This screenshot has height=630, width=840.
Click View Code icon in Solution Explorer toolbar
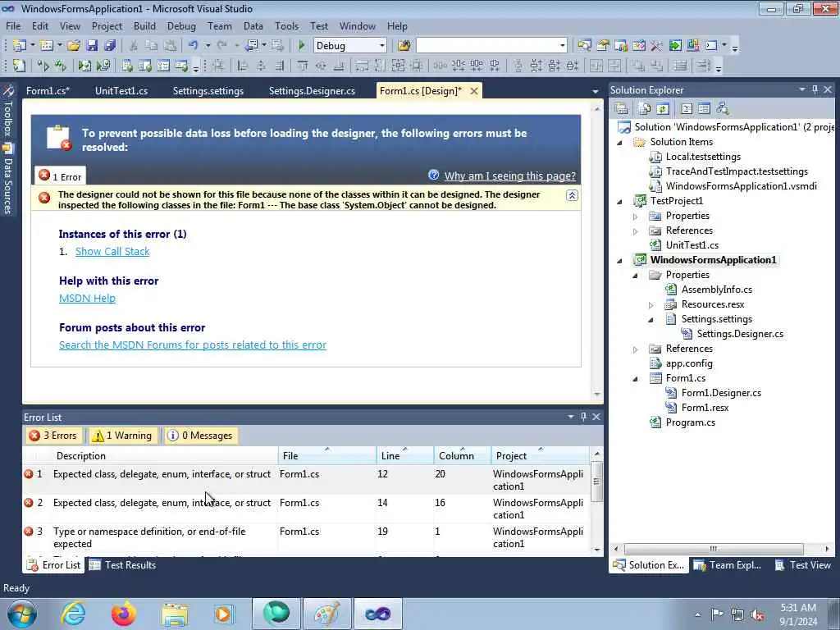pyautogui.click(x=687, y=109)
